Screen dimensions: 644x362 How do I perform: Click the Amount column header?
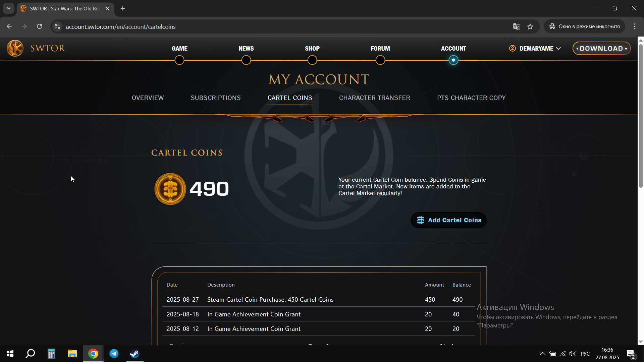tap(434, 285)
